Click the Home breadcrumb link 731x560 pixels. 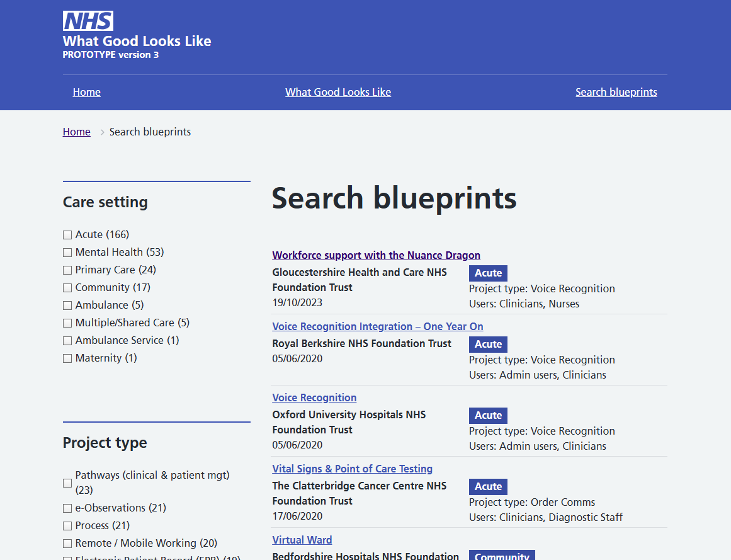point(76,132)
